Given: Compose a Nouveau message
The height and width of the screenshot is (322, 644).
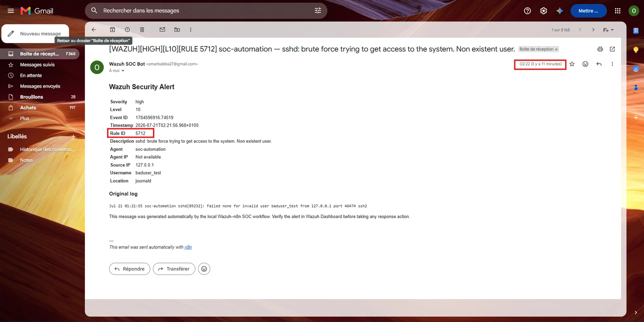Looking at the screenshot, I should [x=35, y=34].
